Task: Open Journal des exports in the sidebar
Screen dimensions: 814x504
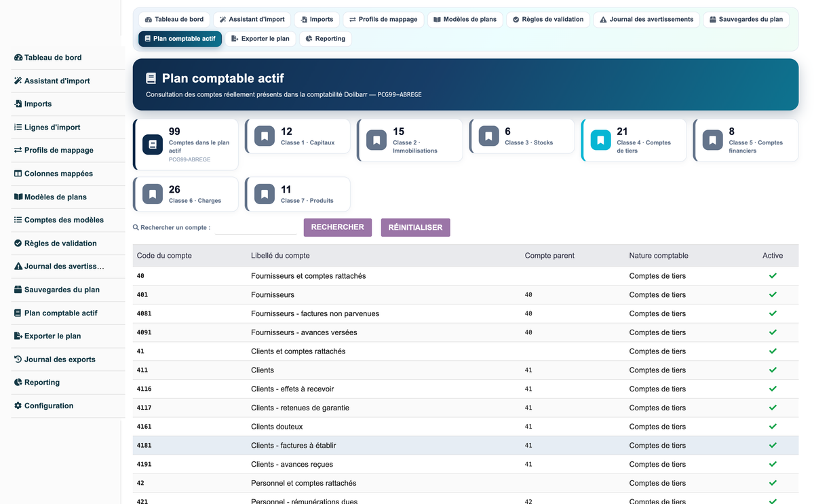Action: pos(60,359)
